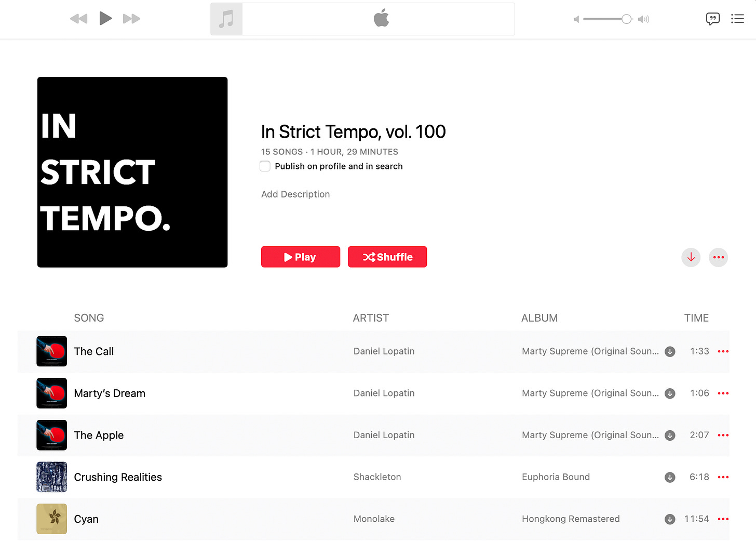Click the playlist title In Strict Tempo, vol. 100

tap(354, 132)
